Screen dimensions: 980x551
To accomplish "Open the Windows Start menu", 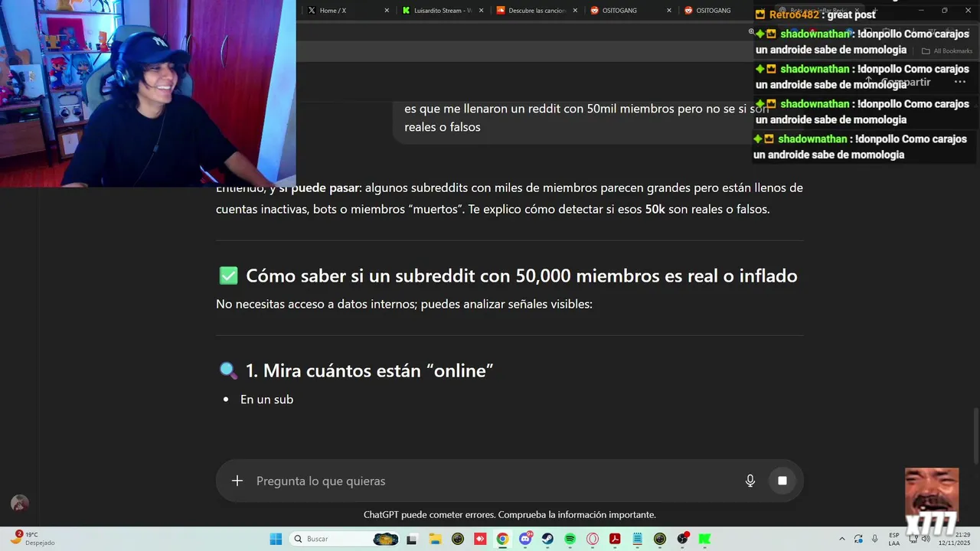I will 276,539.
